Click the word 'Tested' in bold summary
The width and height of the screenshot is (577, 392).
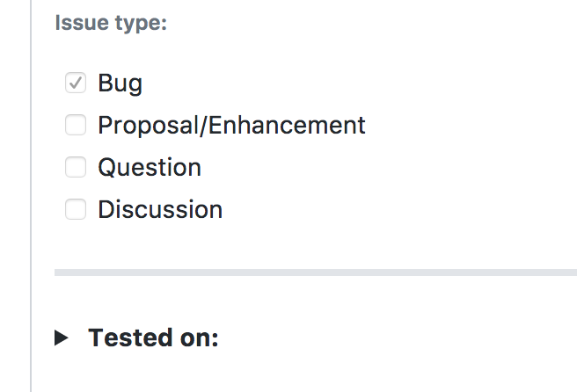(x=130, y=338)
